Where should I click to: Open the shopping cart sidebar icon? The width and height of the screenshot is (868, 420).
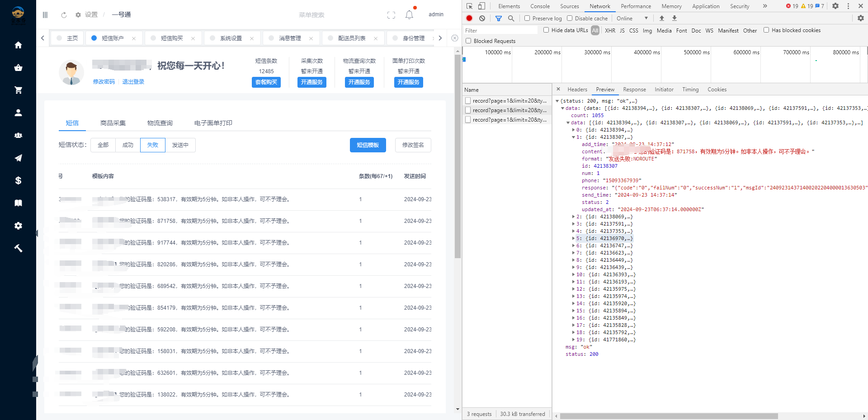pos(18,90)
